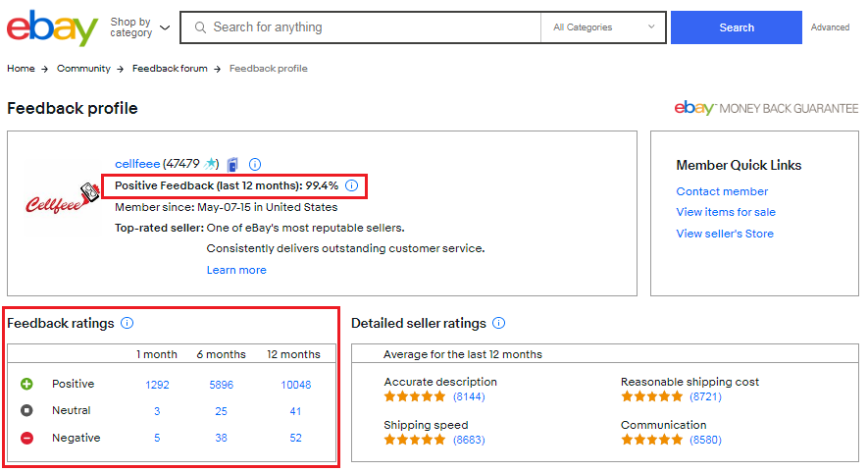The image size is (868, 472).
Task: Click Communication star rating
Action: 651,440
